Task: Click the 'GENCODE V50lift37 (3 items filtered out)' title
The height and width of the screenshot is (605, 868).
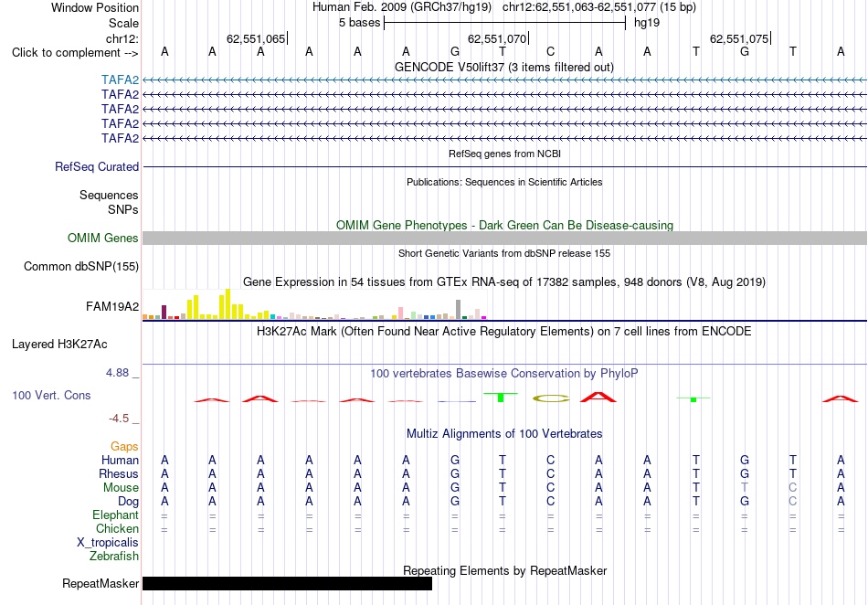Action: (x=504, y=67)
